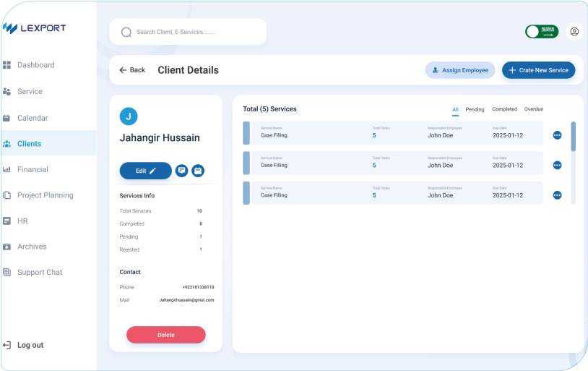
Task: Click the J avatar of Jahangir Hussain
Action: coord(129,116)
